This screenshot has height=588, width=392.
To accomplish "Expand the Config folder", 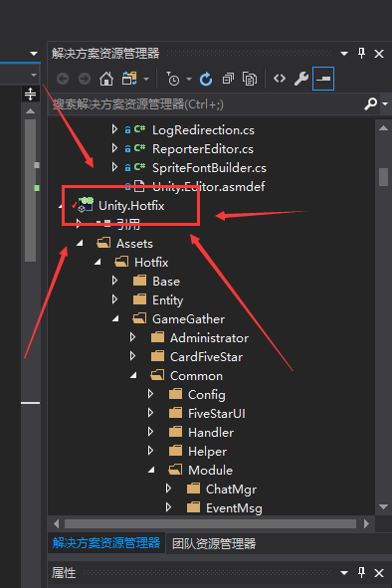I will [151, 394].
